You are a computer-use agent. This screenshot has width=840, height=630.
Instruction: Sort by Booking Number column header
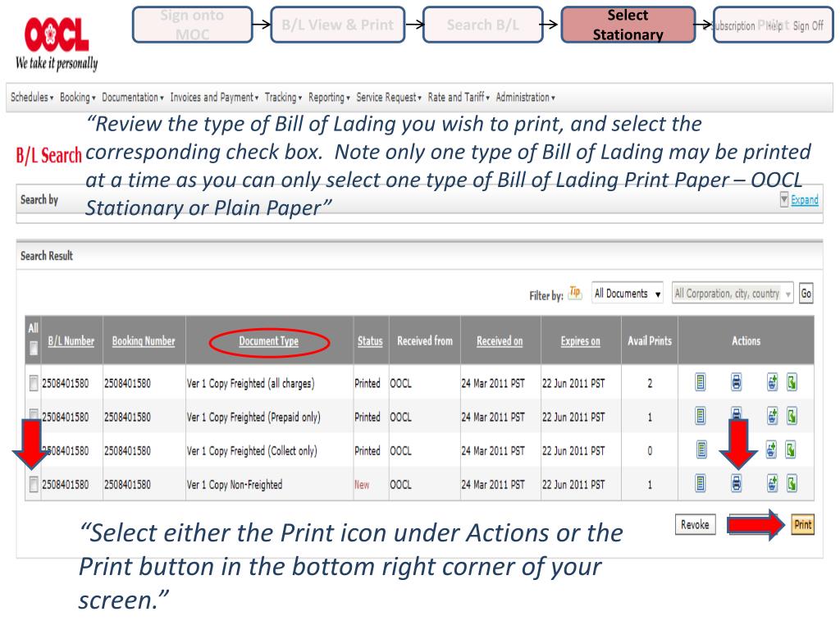(144, 340)
